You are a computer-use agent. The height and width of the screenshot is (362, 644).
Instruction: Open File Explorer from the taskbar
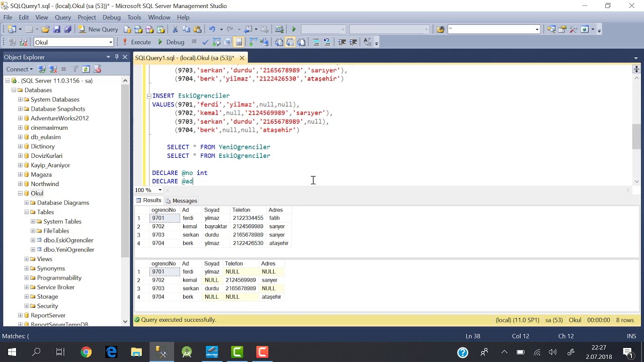[x=136, y=352]
